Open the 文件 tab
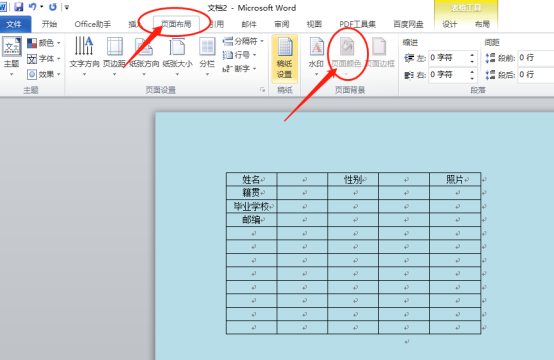The width and height of the screenshot is (554, 360). [x=14, y=24]
